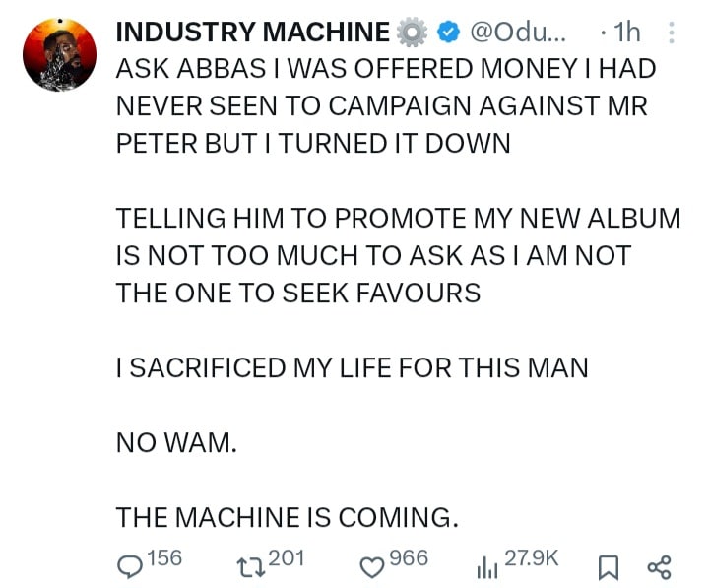
Task: Click the 'NO WAM.' line
Action: 177,442
